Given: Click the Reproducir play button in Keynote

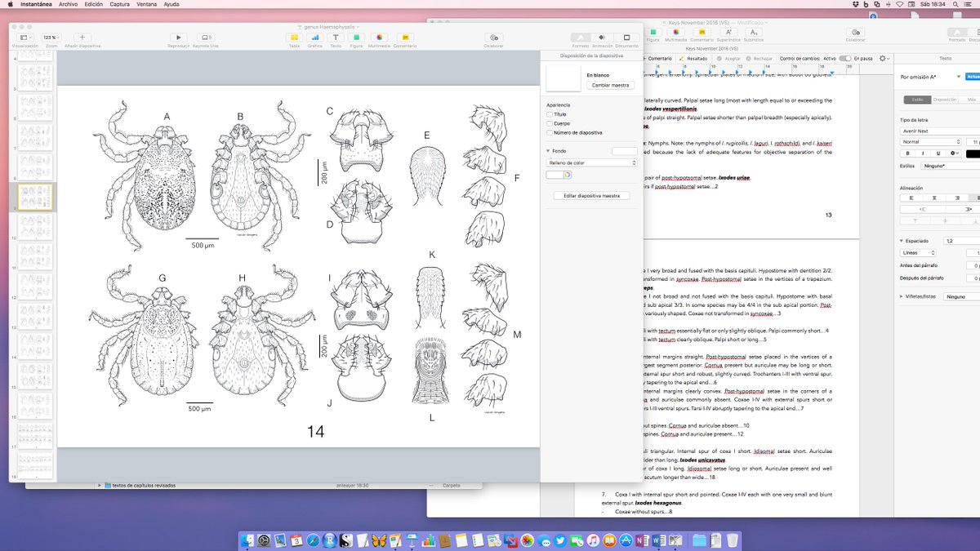Looking at the screenshot, I should 178,38.
